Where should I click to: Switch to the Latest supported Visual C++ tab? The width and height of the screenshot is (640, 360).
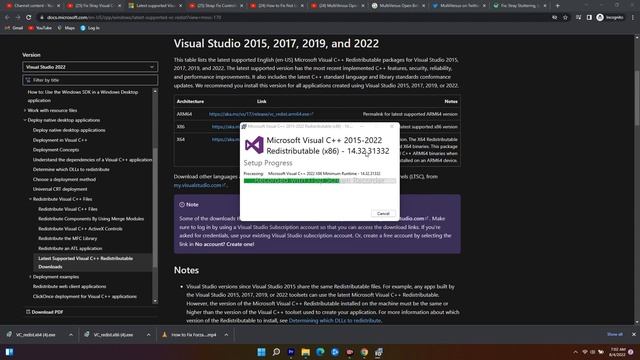point(156,6)
